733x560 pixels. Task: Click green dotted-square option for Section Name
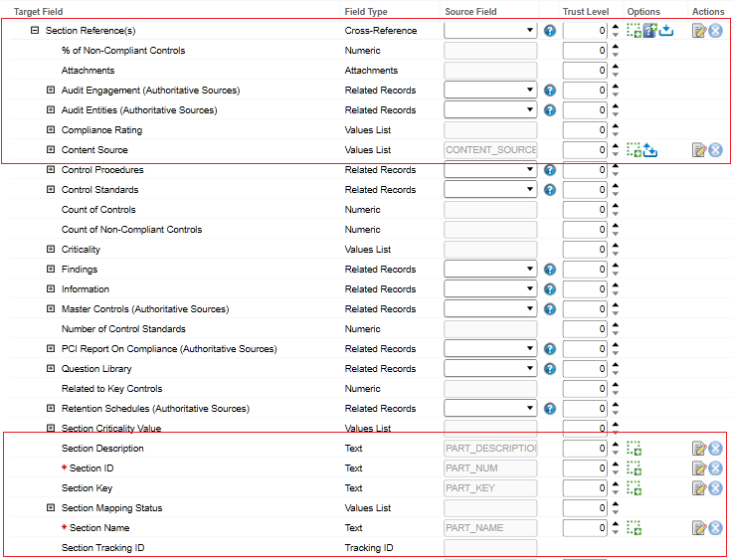(634, 528)
